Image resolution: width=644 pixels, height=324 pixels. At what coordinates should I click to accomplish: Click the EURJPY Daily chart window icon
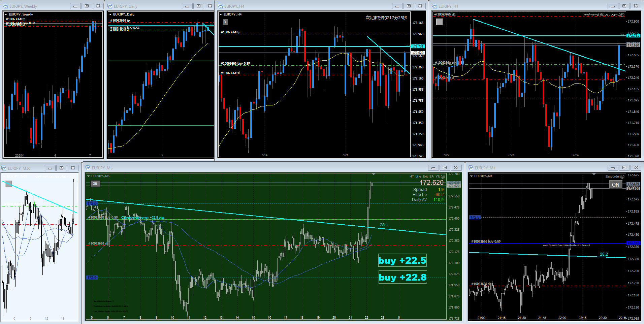[x=110, y=6]
